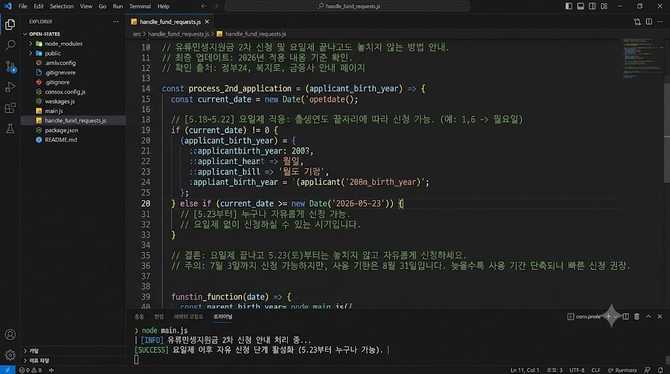Split the terminal panel
Viewport: 670px width, 374px height.
click(626, 316)
